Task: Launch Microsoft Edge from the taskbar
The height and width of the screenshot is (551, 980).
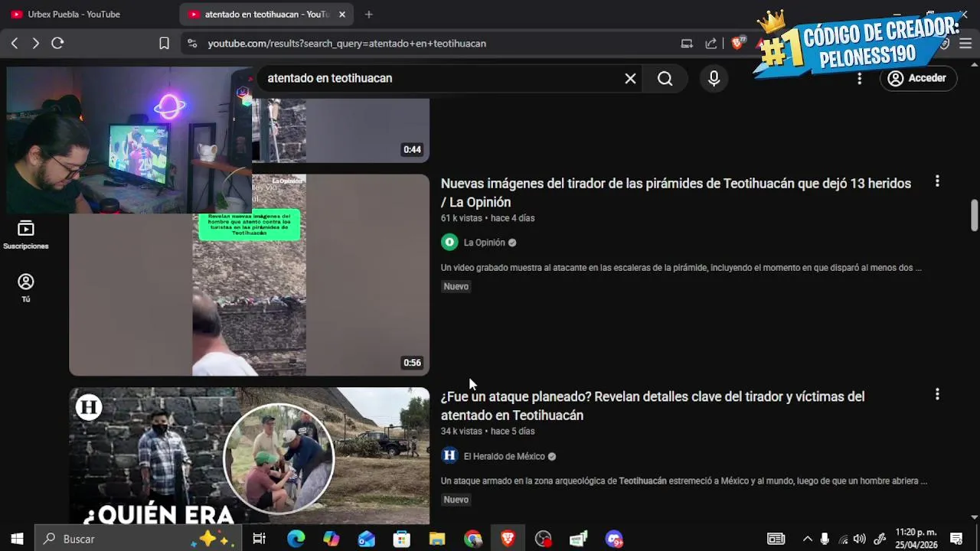Action: pos(296,539)
